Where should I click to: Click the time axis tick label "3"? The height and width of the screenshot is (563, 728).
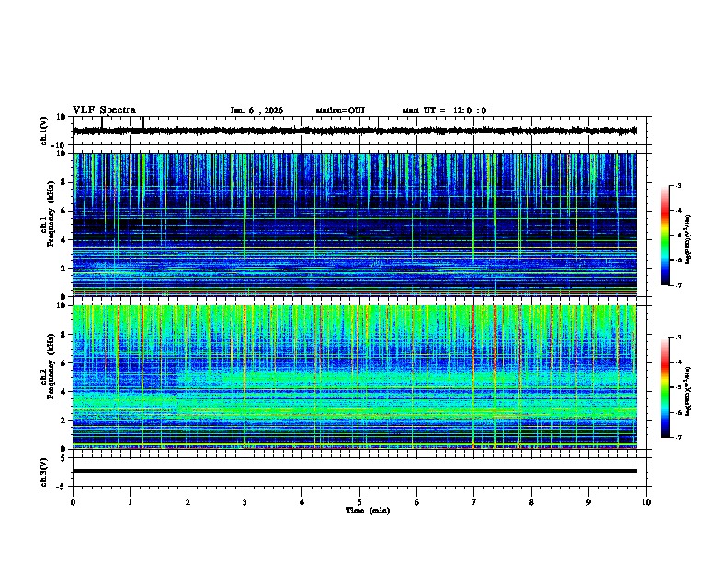click(245, 502)
